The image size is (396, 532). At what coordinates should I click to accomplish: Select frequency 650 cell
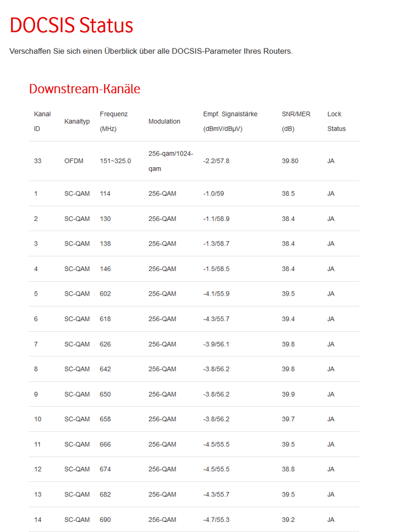tap(106, 395)
